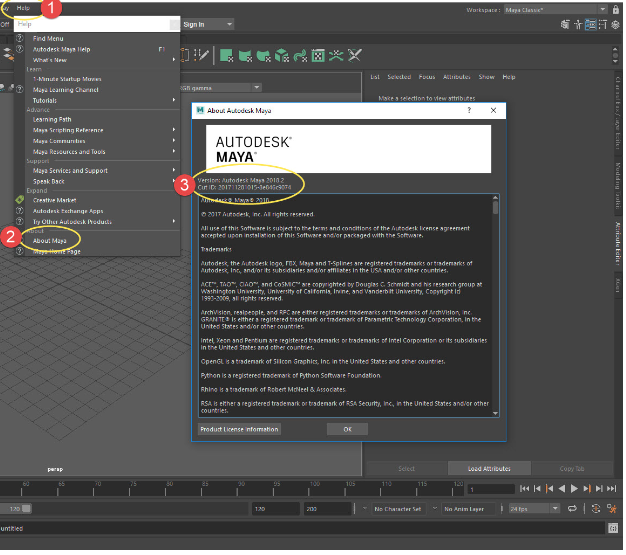Click the second green curved surface shelf icon
626x555 pixels.
pyautogui.click(x=263, y=56)
